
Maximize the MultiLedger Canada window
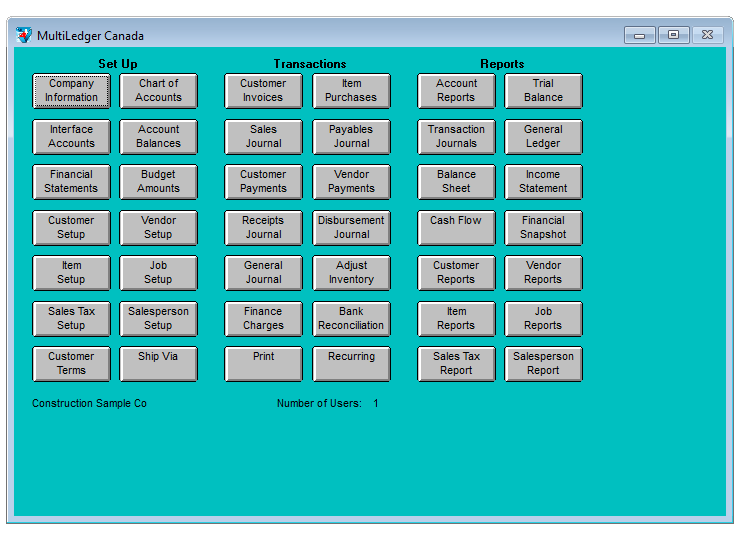click(x=673, y=35)
